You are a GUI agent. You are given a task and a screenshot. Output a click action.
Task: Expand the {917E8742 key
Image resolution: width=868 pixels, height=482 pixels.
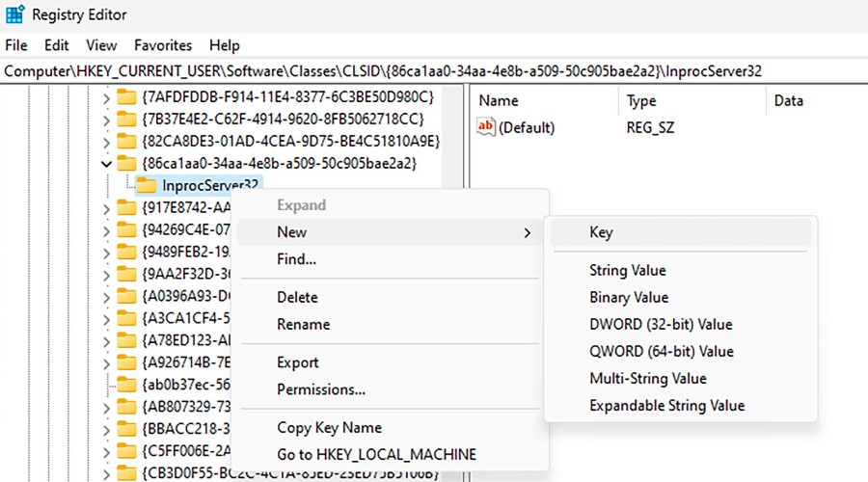coord(106,208)
